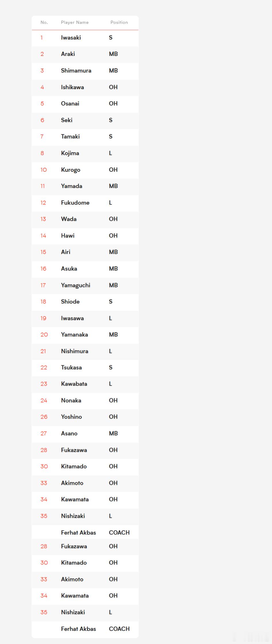Click the Player Name column header

(75, 22)
